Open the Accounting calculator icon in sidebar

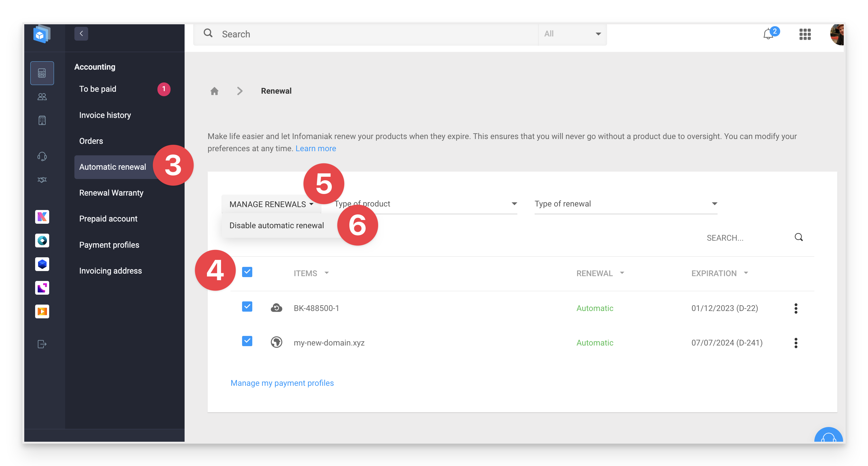tap(42, 73)
